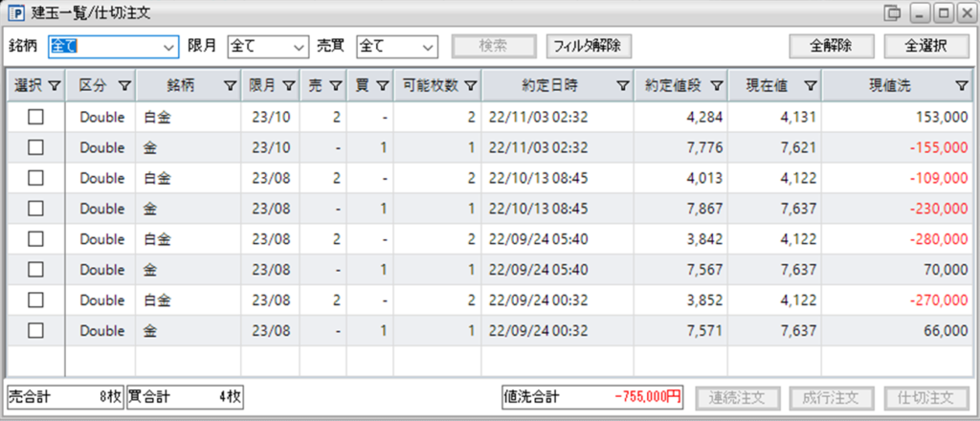The width and height of the screenshot is (980, 421).
Task: Click the フィルタ解除 button
Action: tap(589, 46)
